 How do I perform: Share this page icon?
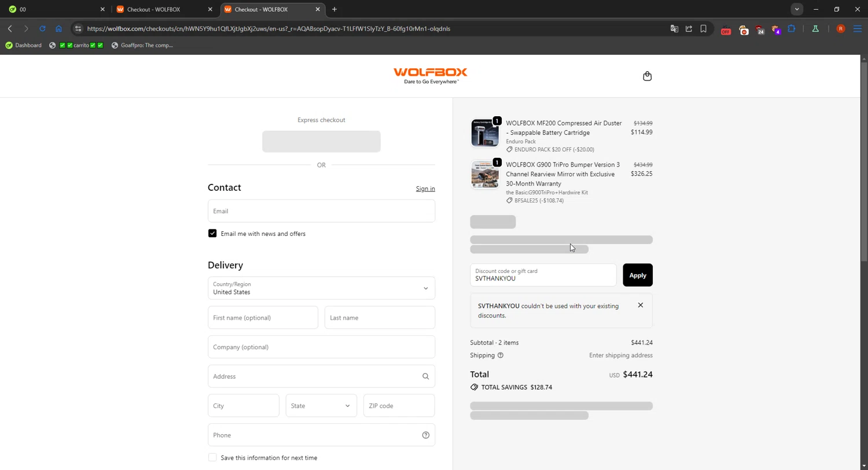click(689, 28)
